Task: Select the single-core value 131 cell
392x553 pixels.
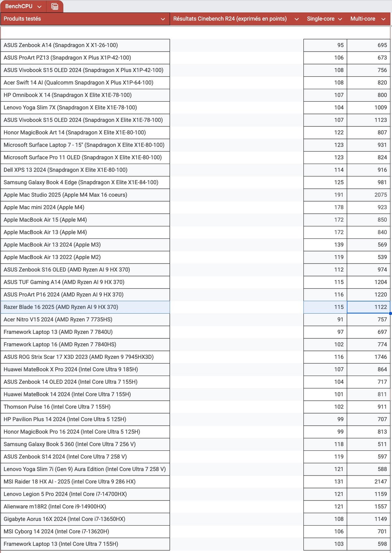Action: tap(325, 482)
